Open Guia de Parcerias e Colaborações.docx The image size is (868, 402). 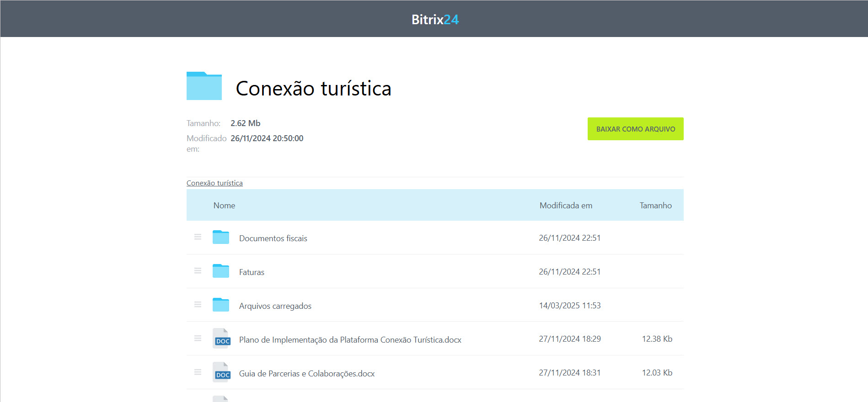pyautogui.click(x=306, y=374)
